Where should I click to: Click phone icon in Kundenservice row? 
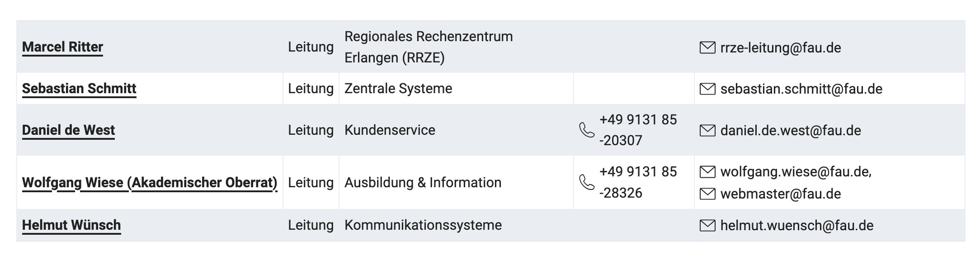(x=587, y=130)
